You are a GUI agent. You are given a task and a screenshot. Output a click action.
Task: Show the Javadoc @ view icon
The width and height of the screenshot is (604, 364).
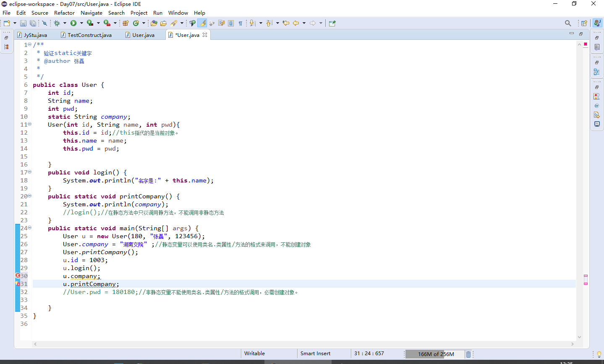pos(597,106)
